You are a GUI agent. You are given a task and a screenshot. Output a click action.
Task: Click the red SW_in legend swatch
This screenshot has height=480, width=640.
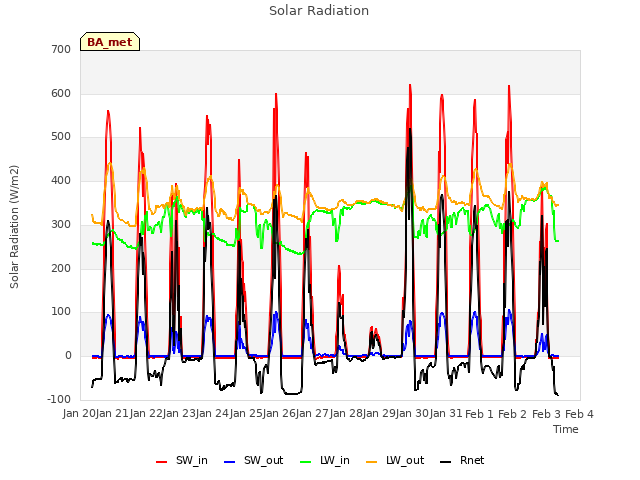162,462
